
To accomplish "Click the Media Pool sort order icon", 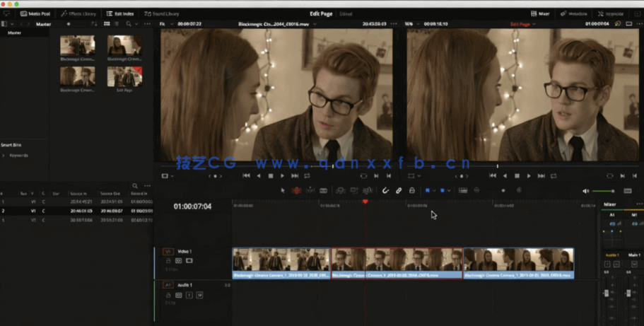I will point(94,24).
